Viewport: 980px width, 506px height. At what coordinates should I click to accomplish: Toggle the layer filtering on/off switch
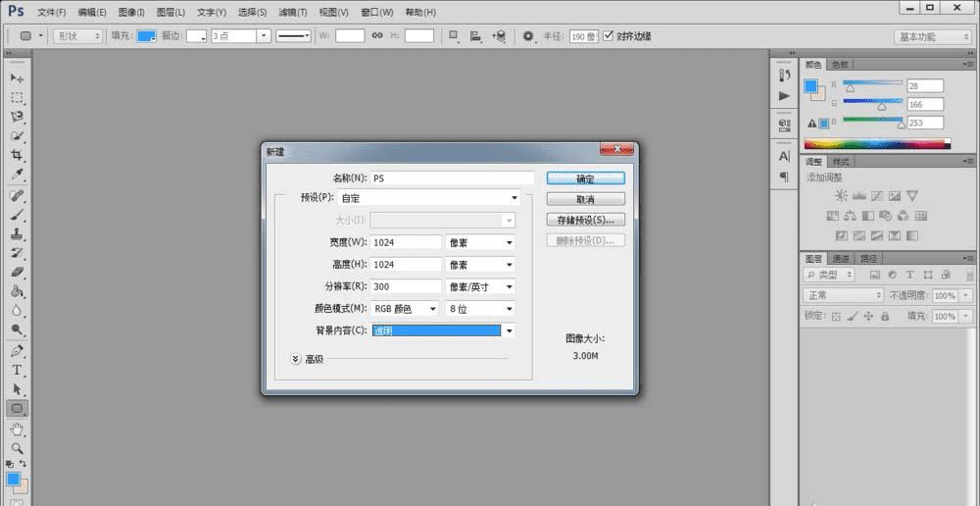[x=970, y=275]
